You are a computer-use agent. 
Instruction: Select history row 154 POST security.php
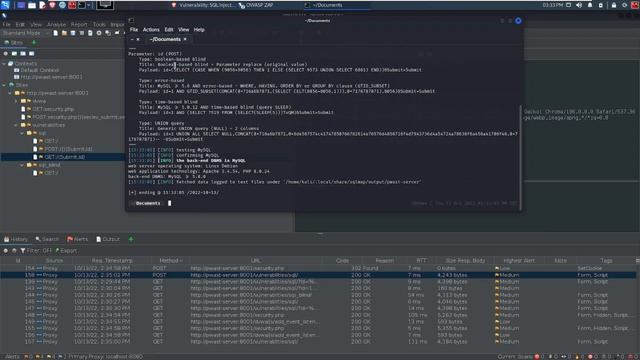click(x=318, y=268)
